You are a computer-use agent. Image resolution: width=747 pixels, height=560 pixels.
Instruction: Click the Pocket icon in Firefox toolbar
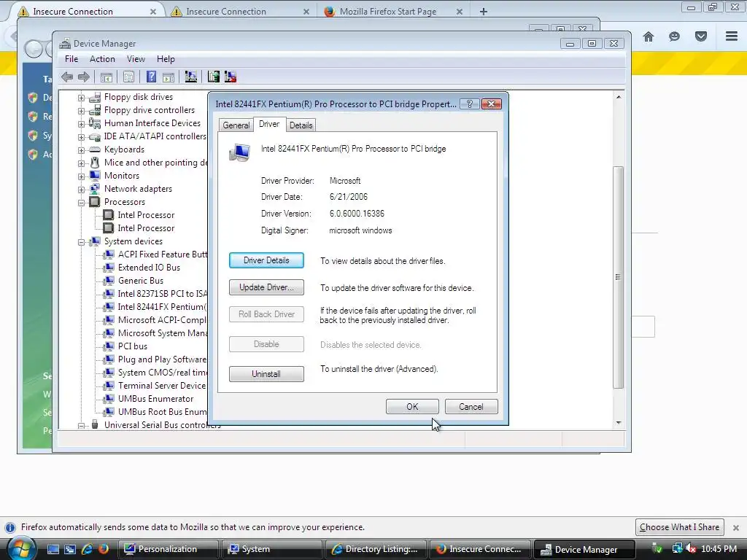pyautogui.click(x=701, y=36)
